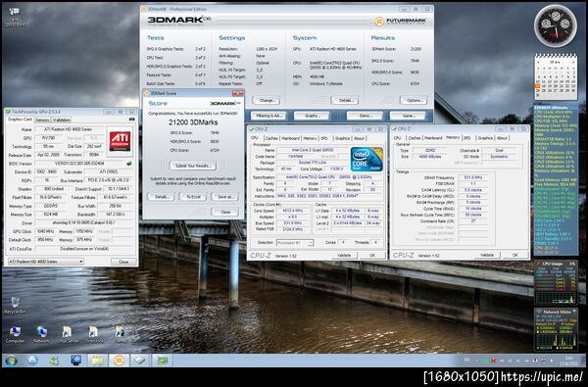Open the Caches tab in right CPU-Z window

[x=415, y=138]
